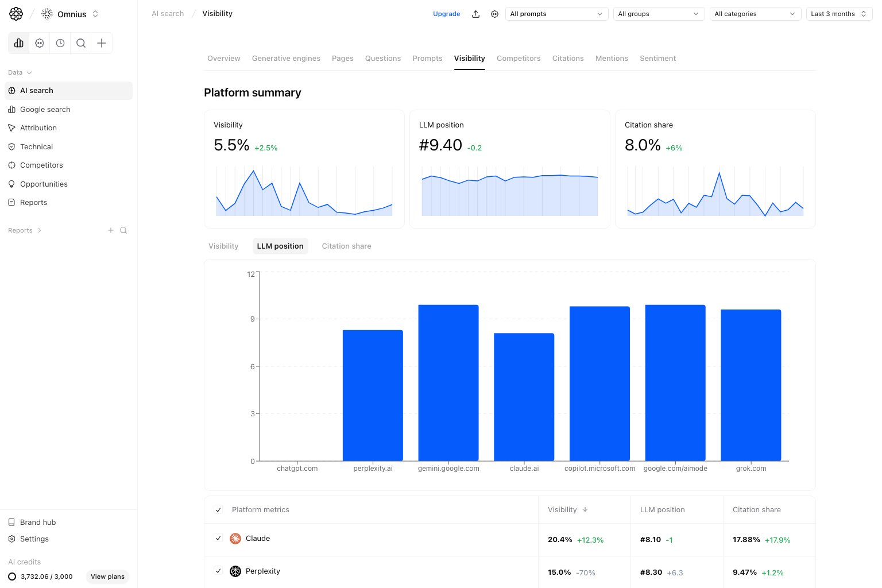Click the AI search globe icon
The height and width of the screenshot is (588, 882).
11,91
